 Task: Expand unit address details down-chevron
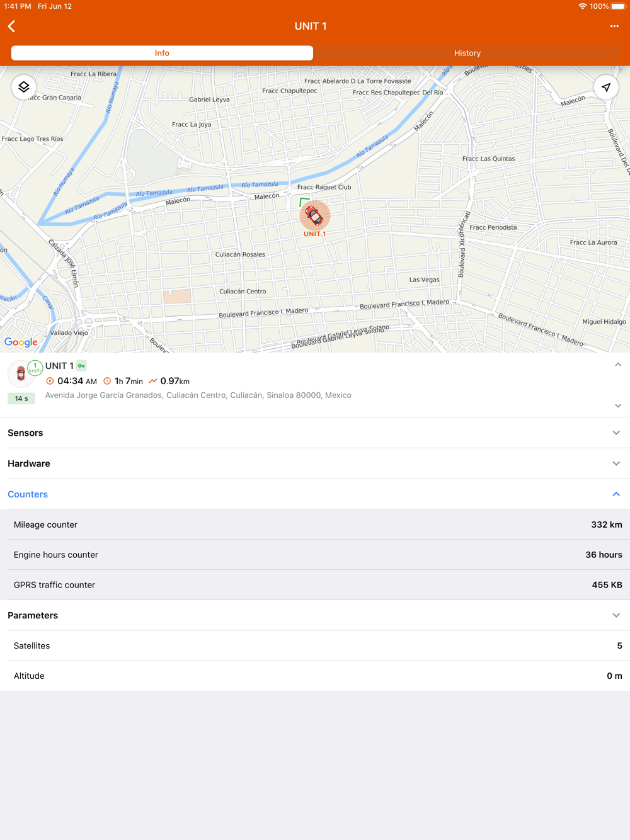coord(618,406)
